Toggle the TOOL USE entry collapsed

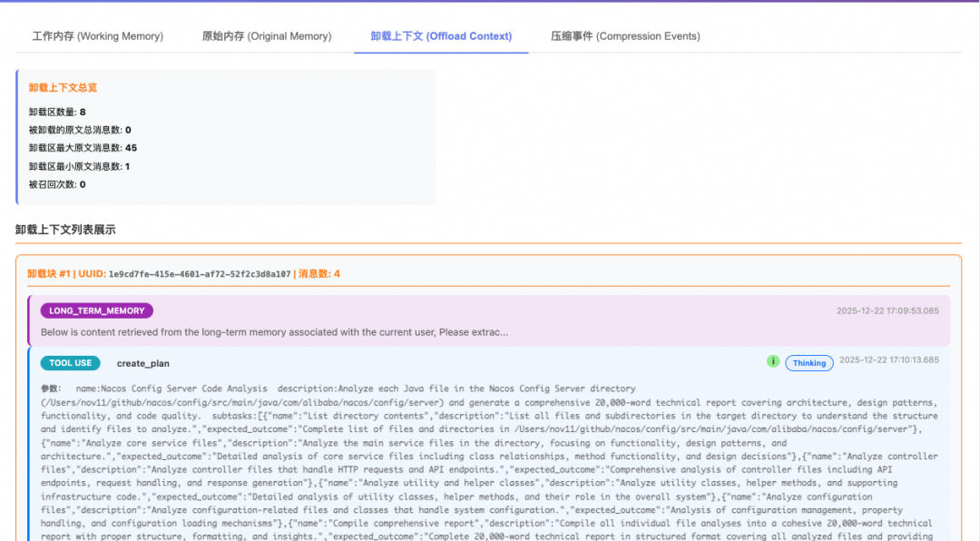(x=70, y=362)
